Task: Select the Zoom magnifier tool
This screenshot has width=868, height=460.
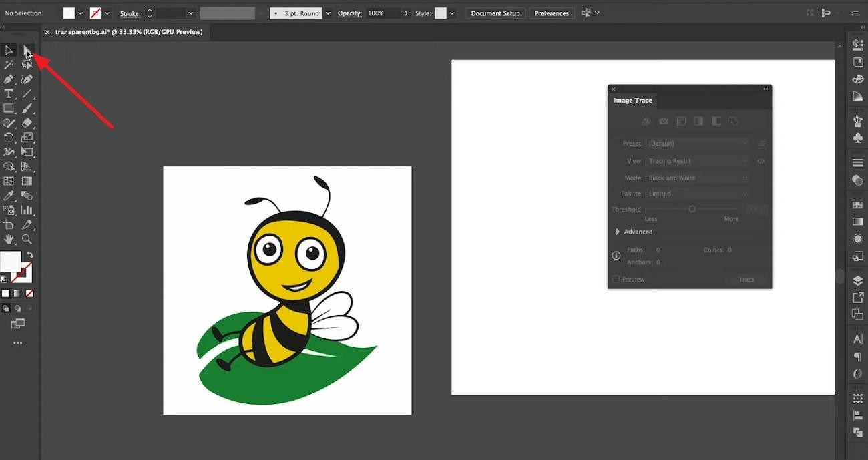Action: click(x=27, y=239)
